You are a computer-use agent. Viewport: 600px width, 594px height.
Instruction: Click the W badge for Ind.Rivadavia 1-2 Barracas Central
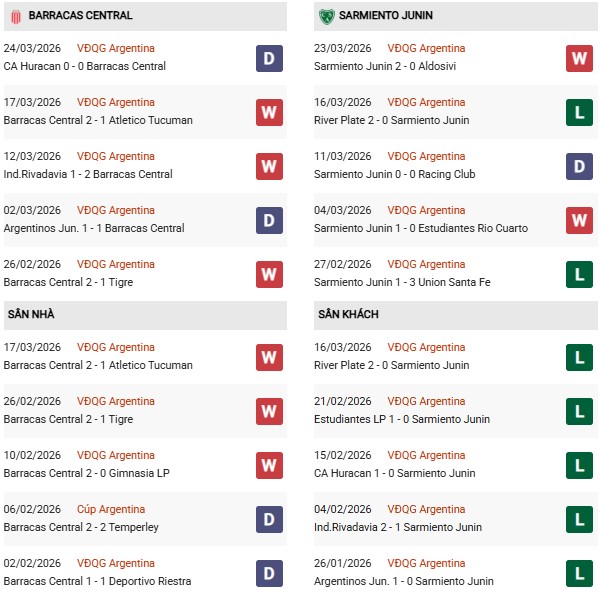[269, 166]
